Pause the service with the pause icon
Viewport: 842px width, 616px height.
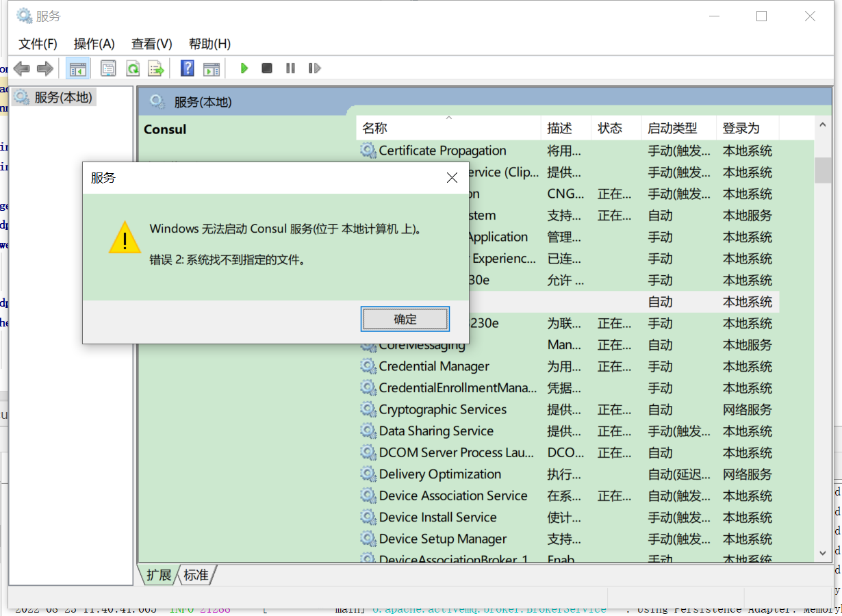point(291,68)
